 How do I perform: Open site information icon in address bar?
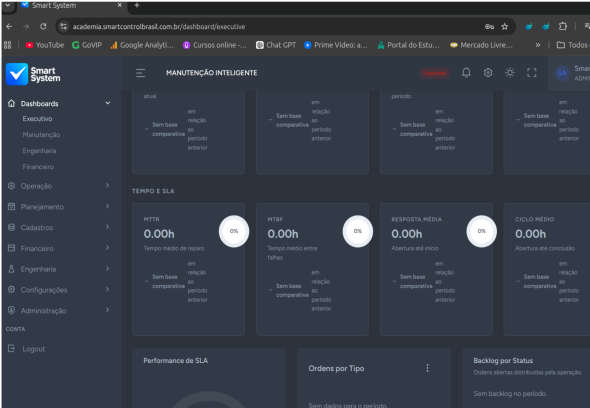tap(64, 26)
